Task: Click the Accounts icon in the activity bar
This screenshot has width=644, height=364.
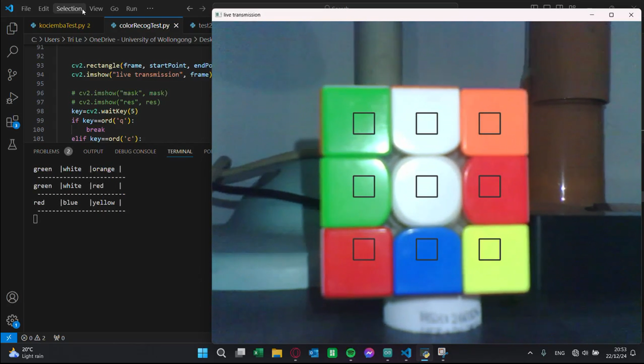Action: click(x=12, y=297)
